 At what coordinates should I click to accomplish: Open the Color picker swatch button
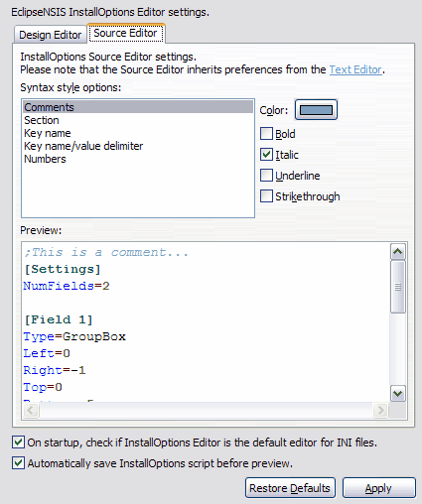pyautogui.click(x=316, y=110)
